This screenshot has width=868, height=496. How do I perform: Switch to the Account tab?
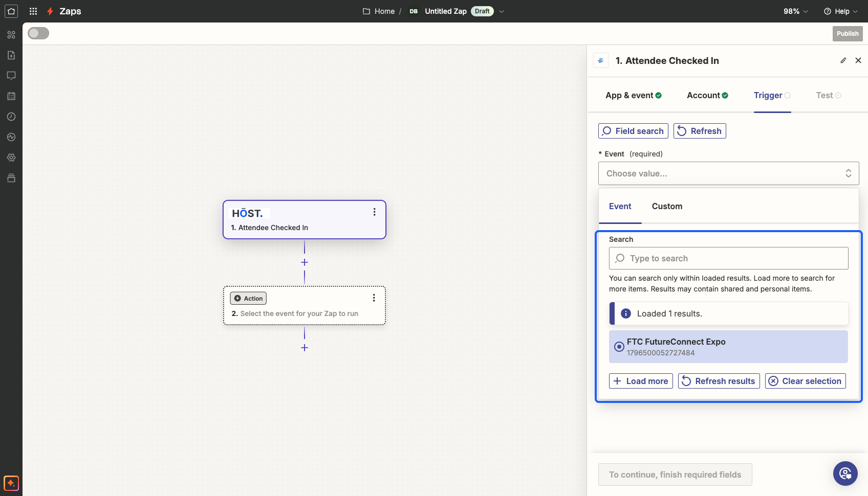[708, 95]
